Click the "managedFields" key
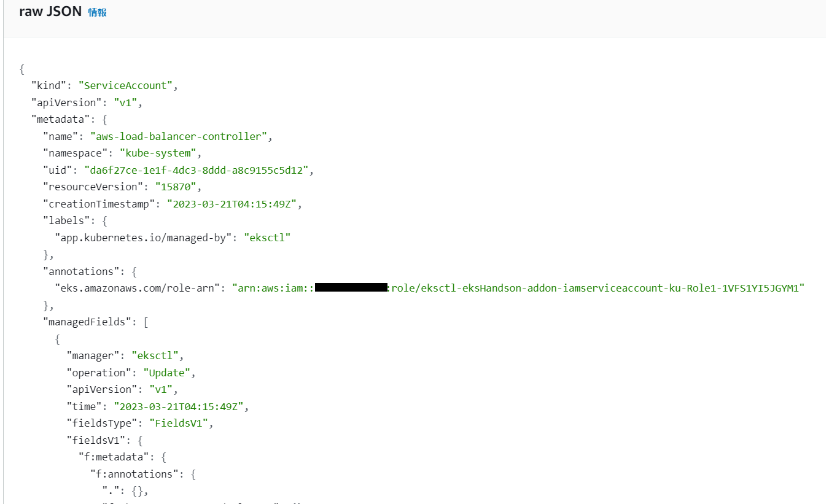 [x=88, y=322]
